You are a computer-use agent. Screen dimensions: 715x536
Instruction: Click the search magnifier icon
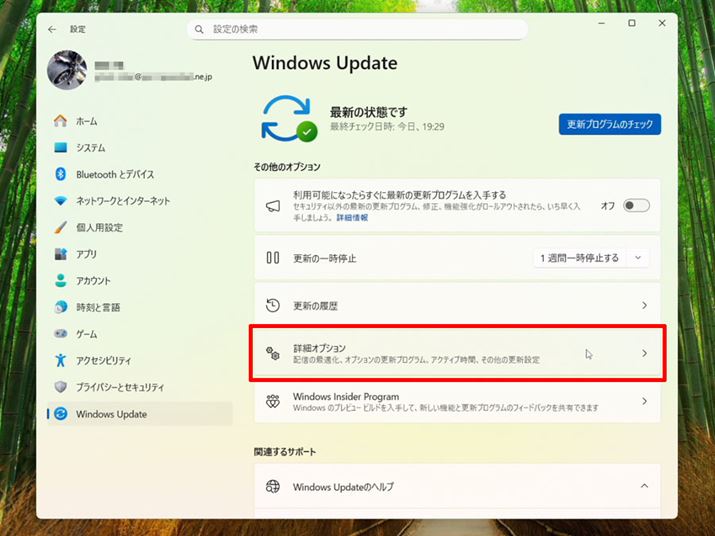point(199,29)
